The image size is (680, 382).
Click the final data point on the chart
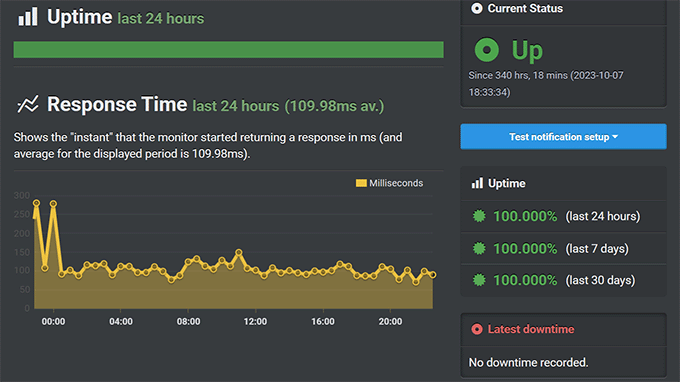tap(432, 274)
